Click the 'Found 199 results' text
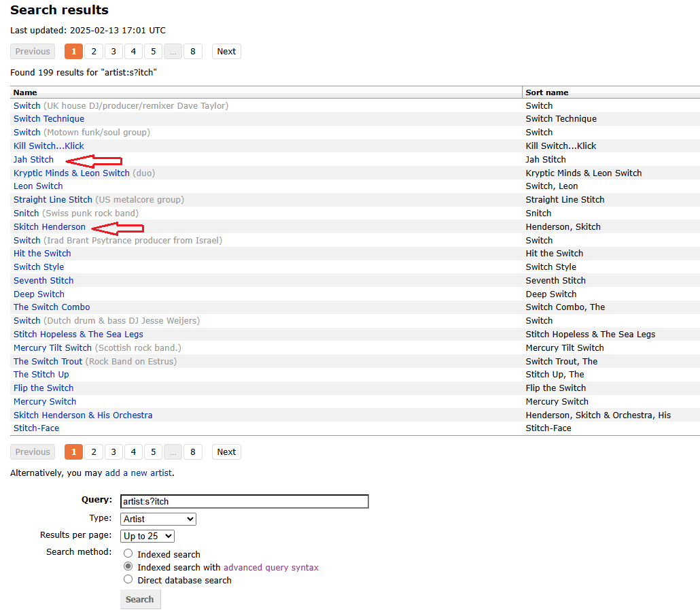 coord(84,72)
